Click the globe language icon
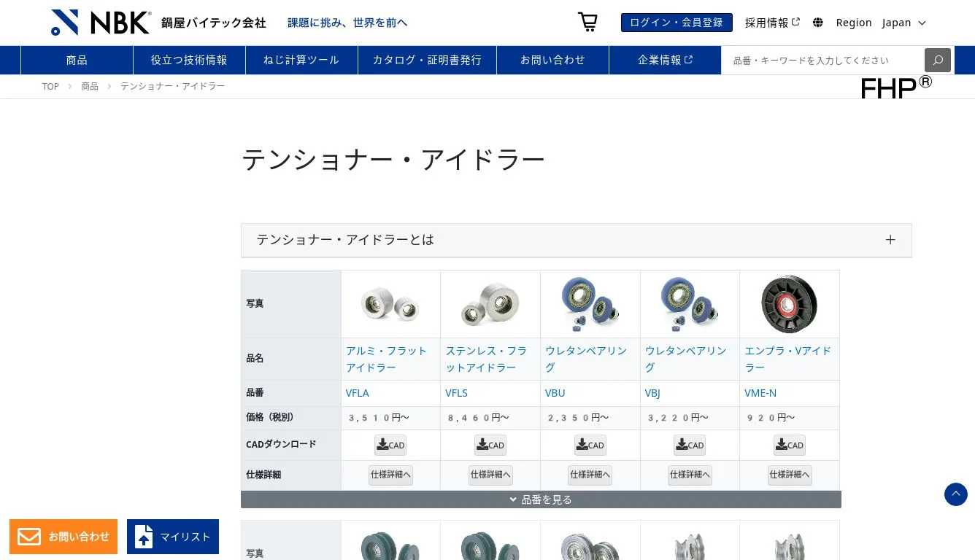The width and height of the screenshot is (975, 560). pos(818,23)
